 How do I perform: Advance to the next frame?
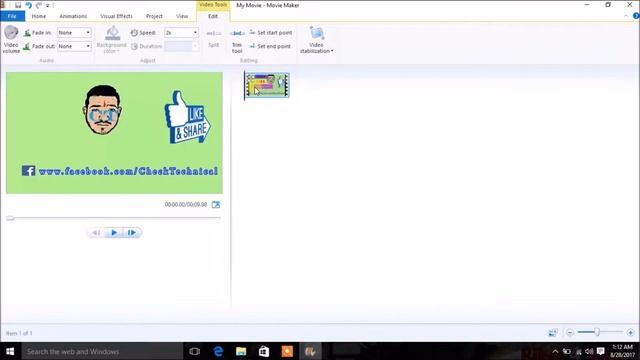pos(132,233)
